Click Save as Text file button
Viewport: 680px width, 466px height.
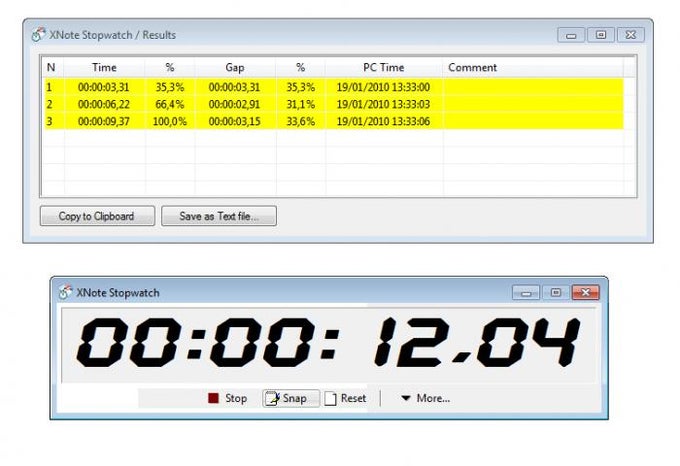pos(219,216)
